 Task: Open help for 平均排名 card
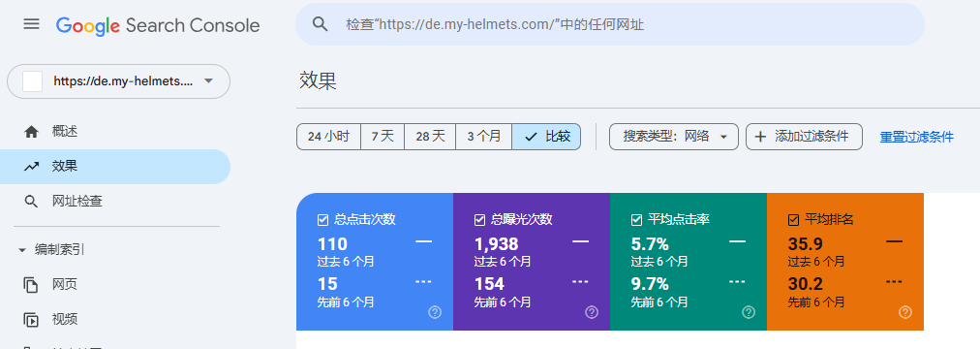(905, 312)
